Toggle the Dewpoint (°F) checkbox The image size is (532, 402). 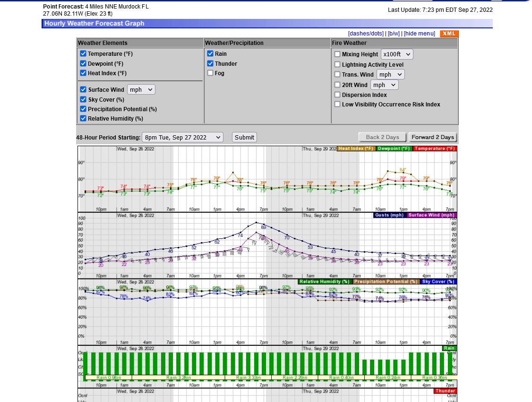click(83, 63)
